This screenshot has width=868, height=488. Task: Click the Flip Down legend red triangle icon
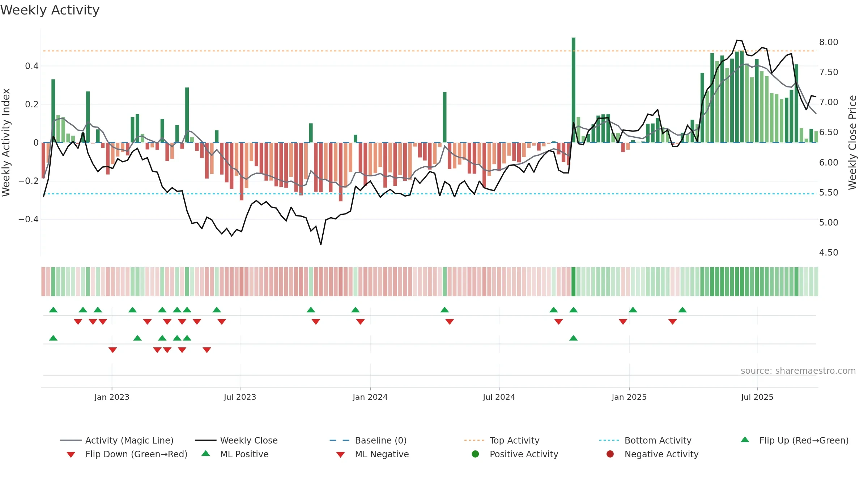pos(71,454)
